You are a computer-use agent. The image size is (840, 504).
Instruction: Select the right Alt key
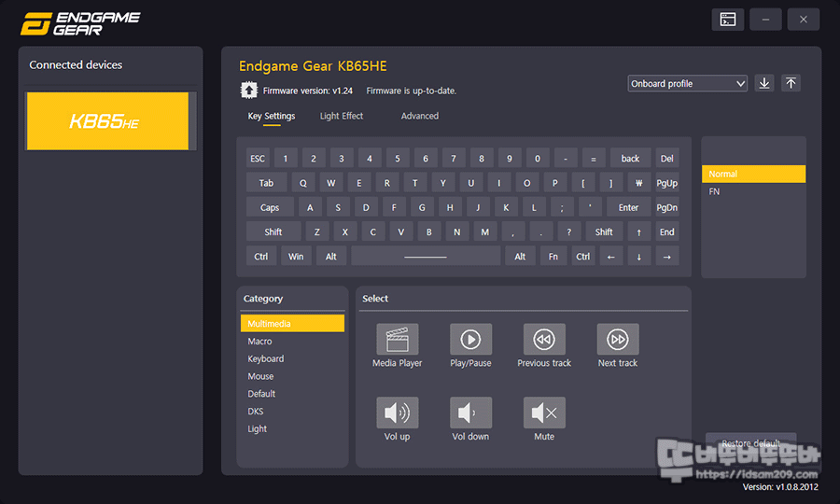point(520,257)
